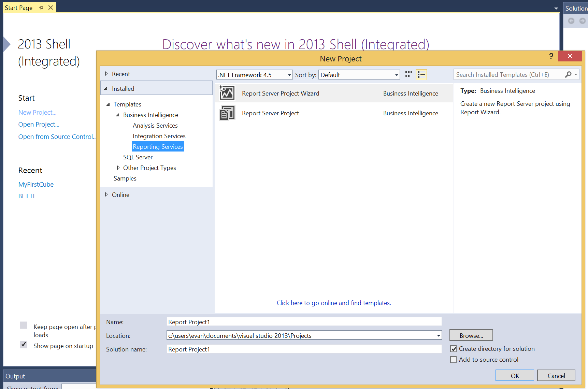Click link to find templates online
588x389 pixels.
334,303
